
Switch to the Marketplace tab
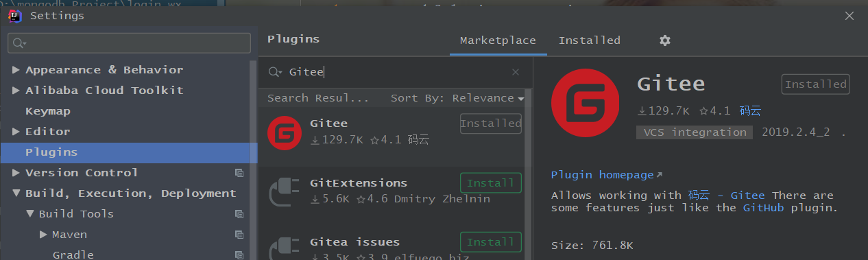pos(498,40)
